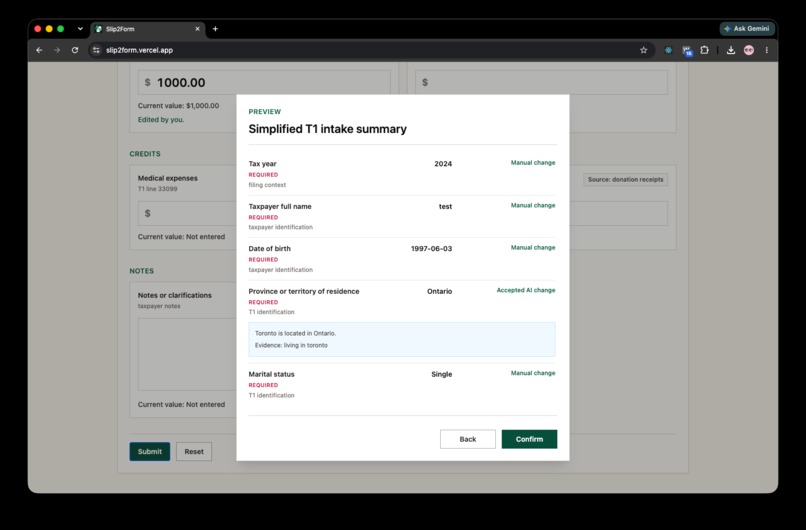Image resolution: width=806 pixels, height=530 pixels.
Task: Click the blue gear extension icon
Action: click(668, 50)
